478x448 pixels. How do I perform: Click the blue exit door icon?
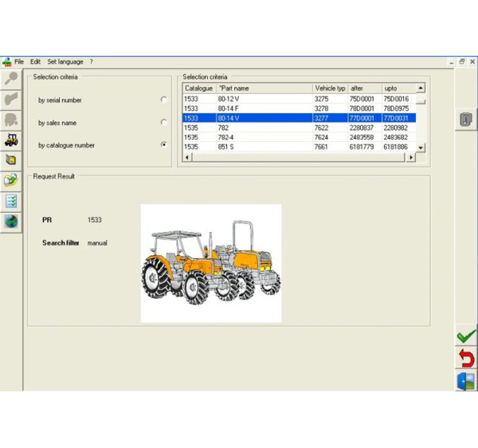(x=466, y=381)
